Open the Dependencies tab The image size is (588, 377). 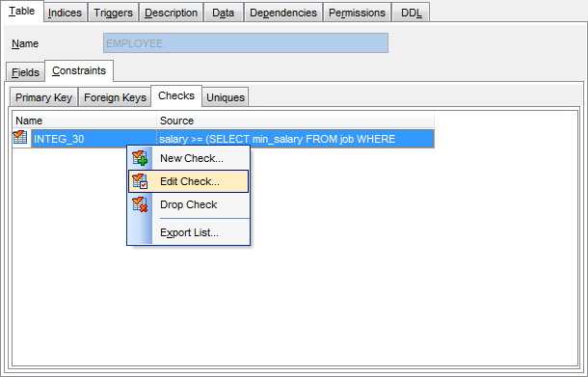click(x=283, y=13)
